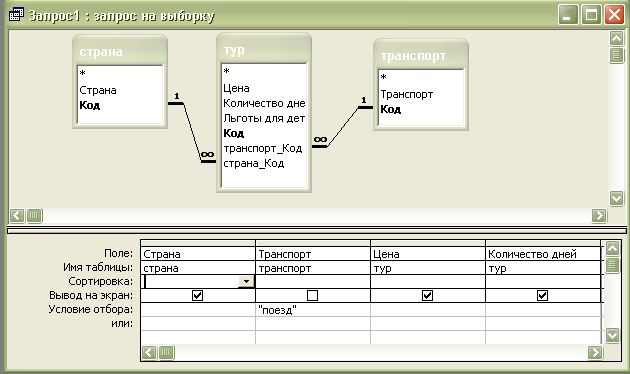
Task: Maximize the Запрос1 query window
Action: [591, 15]
